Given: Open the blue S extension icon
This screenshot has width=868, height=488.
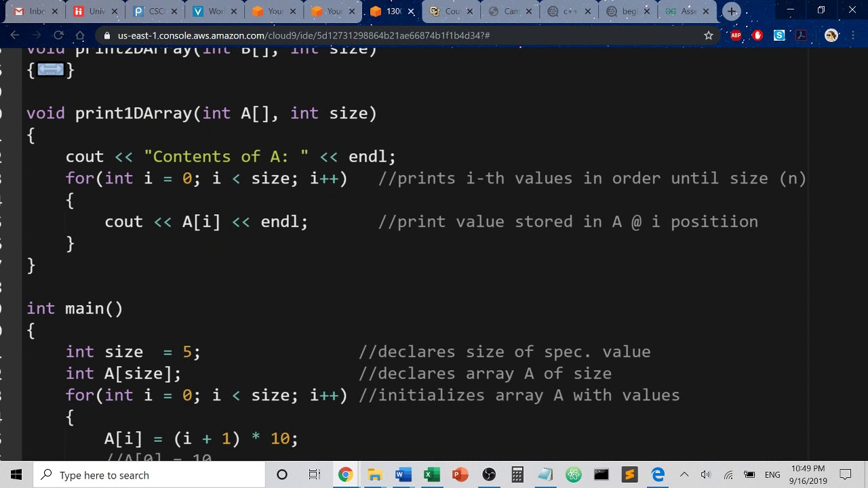Looking at the screenshot, I should point(779,35).
